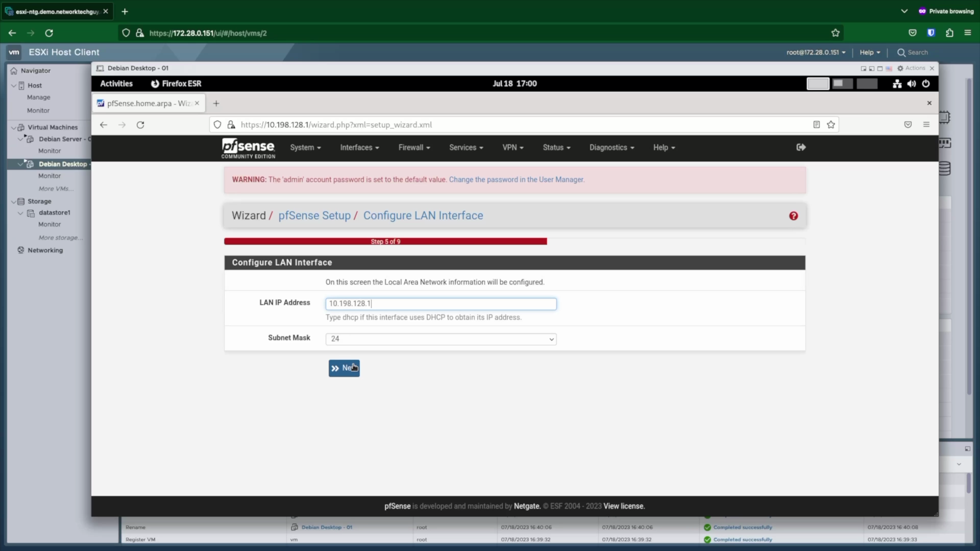Bookmark the ESXi page with star icon
The width and height of the screenshot is (980, 551).
[x=836, y=33]
